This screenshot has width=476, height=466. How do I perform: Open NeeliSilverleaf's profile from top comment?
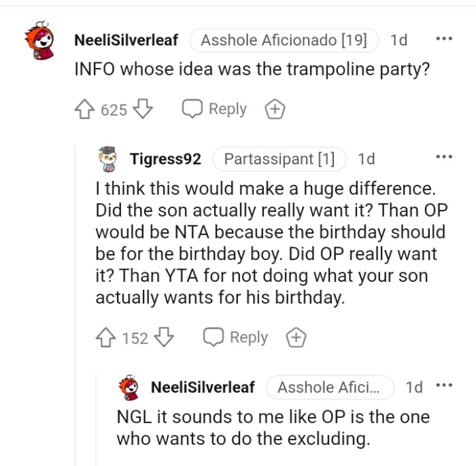[126, 40]
